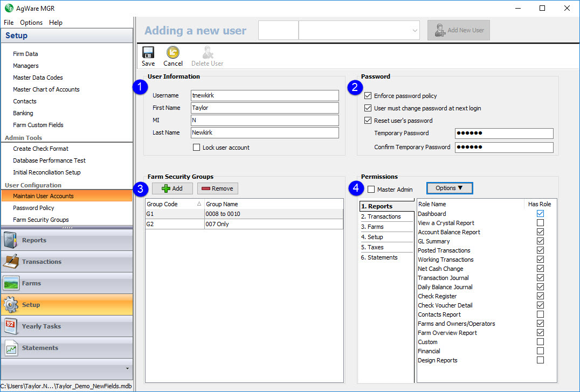Open Password Policy in User Configuration
The height and width of the screenshot is (392, 580).
(33, 208)
